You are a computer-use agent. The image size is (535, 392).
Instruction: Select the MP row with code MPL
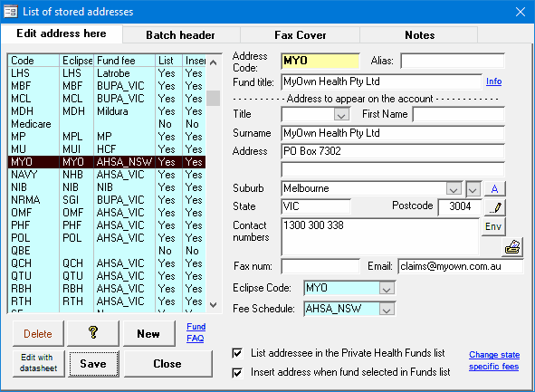tap(107, 137)
